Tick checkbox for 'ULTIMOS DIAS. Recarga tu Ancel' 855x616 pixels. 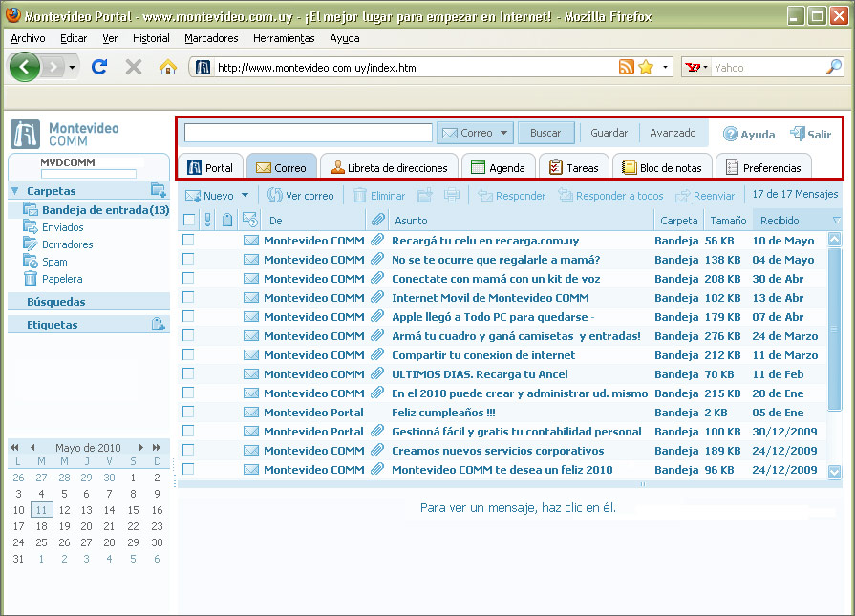pos(188,373)
